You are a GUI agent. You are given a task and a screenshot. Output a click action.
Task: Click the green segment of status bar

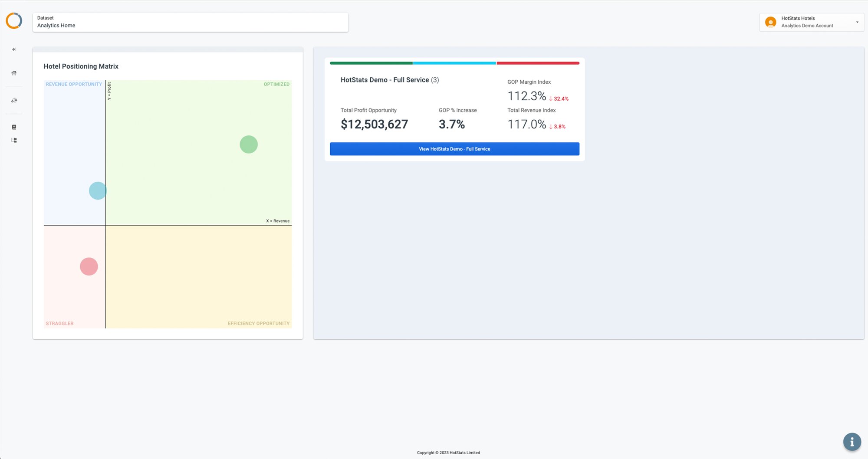click(371, 63)
